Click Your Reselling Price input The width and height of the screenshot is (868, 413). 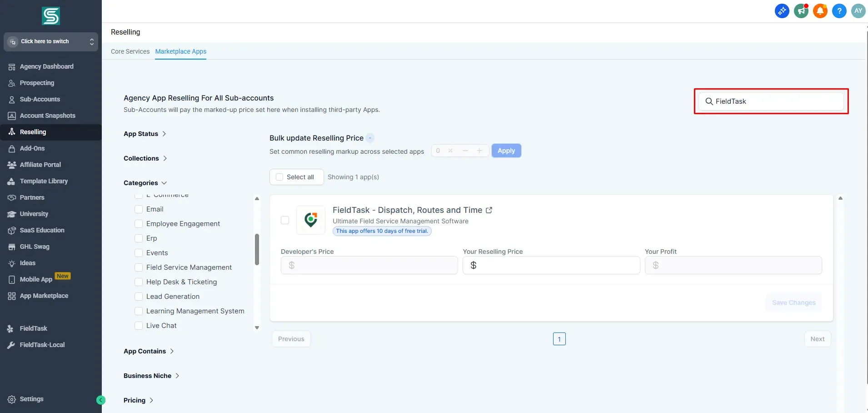(551, 265)
